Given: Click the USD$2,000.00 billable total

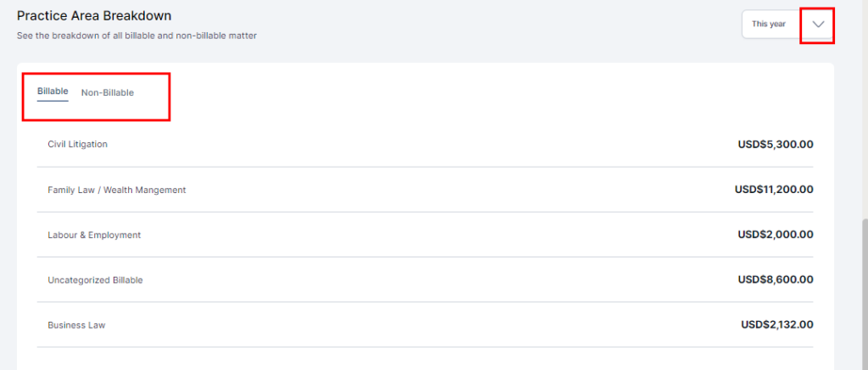Looking at the screenshot, I should [776, 235].
